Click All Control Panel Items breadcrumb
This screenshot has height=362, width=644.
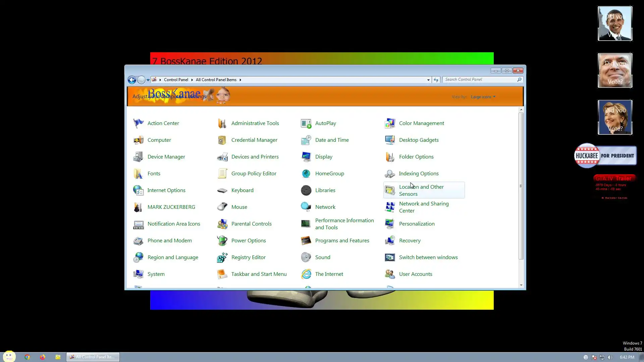point(216,80)
